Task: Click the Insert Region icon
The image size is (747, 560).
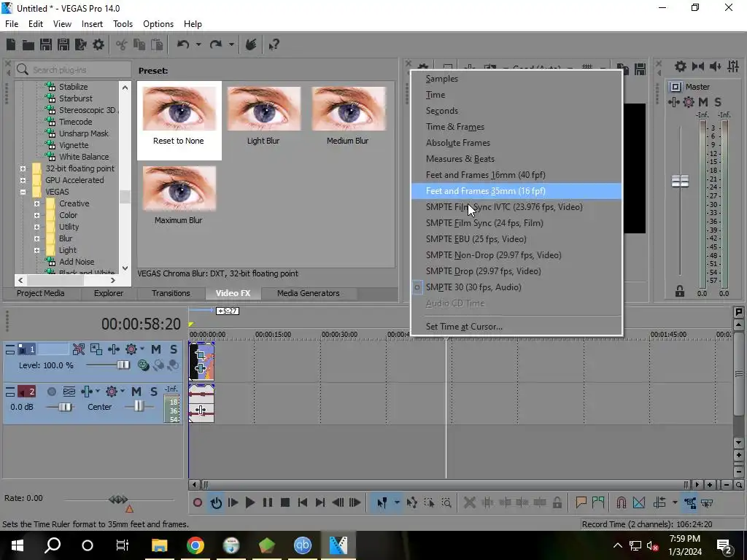Action: click(x=598, y=502)
